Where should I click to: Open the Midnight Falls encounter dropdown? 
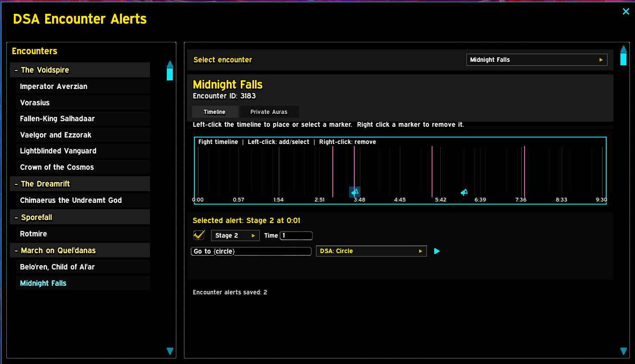point(537,60)
